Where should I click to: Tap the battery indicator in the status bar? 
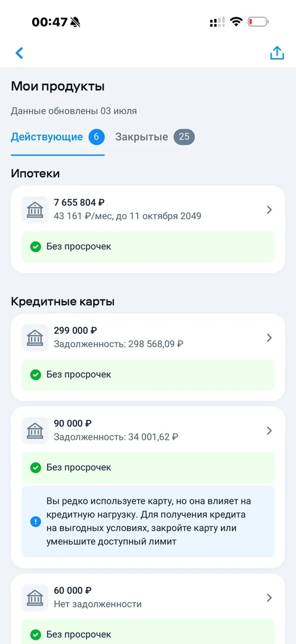[258, 22]
